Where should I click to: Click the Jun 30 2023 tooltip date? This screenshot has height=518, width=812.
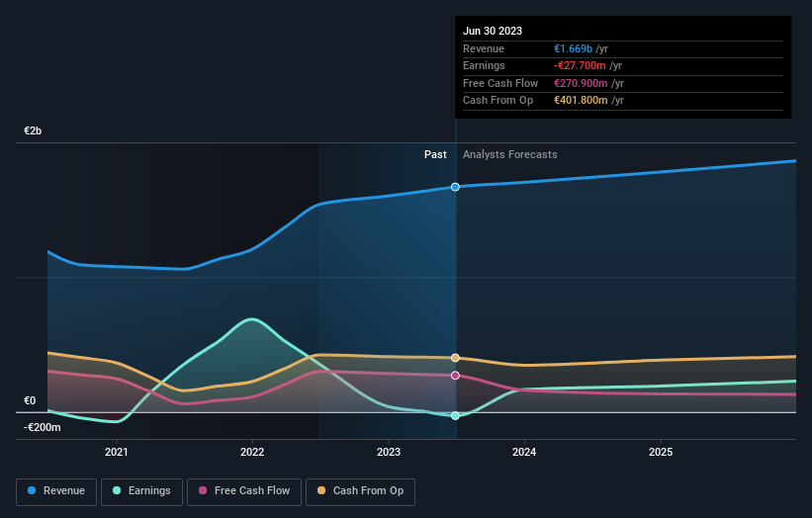point(493,31)
